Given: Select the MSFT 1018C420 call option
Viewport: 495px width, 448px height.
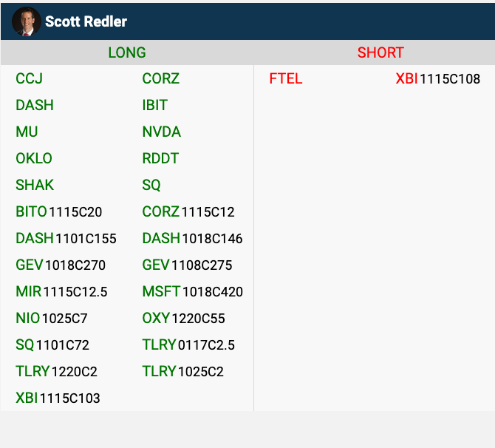Looking at the screenshot, I should 192,292.
